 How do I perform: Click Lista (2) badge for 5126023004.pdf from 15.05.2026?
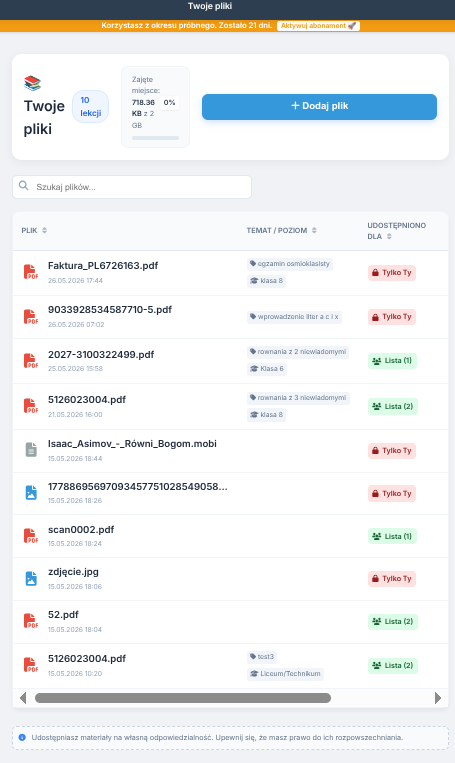point(393,665)
